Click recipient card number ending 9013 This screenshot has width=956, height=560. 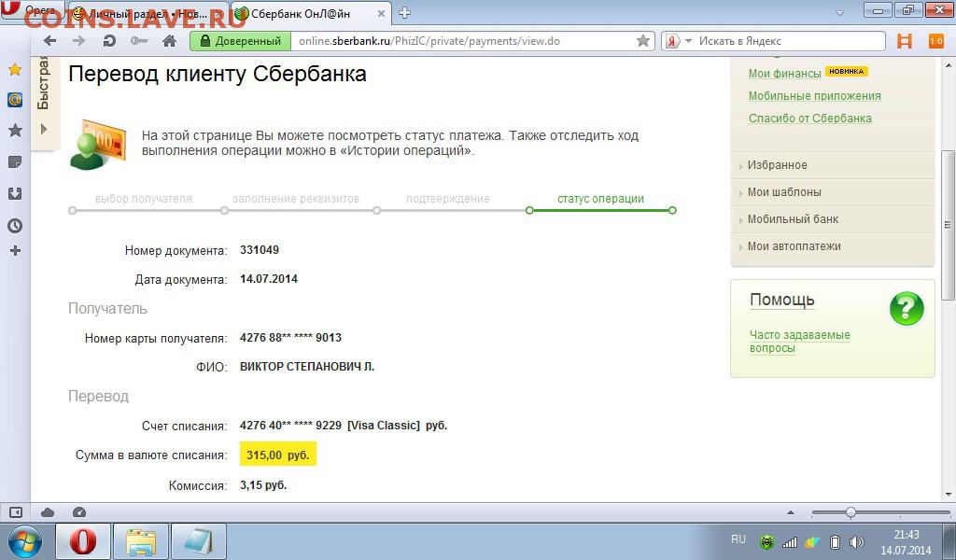click(x=291, y=338)
